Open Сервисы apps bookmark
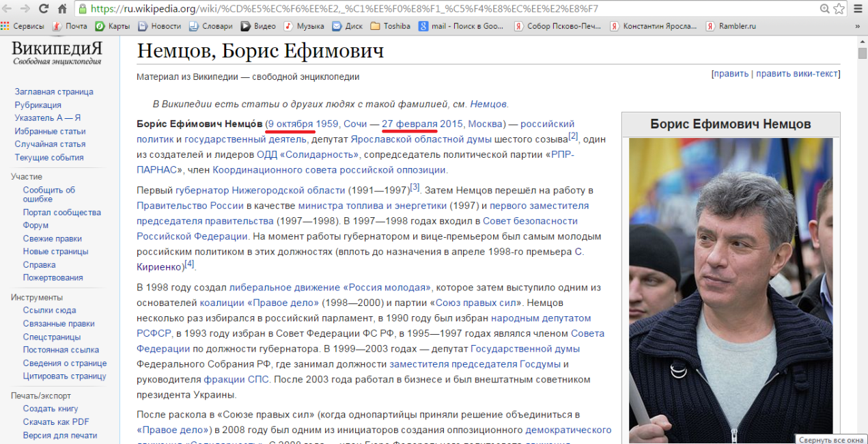 click(x=23, y=26)
